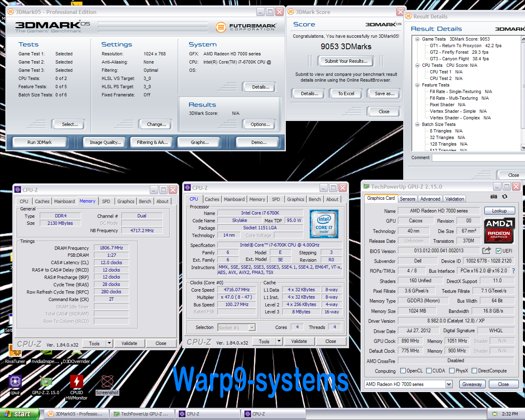Open the Graphs... button
525x420 pixels.
pos(200,142)
